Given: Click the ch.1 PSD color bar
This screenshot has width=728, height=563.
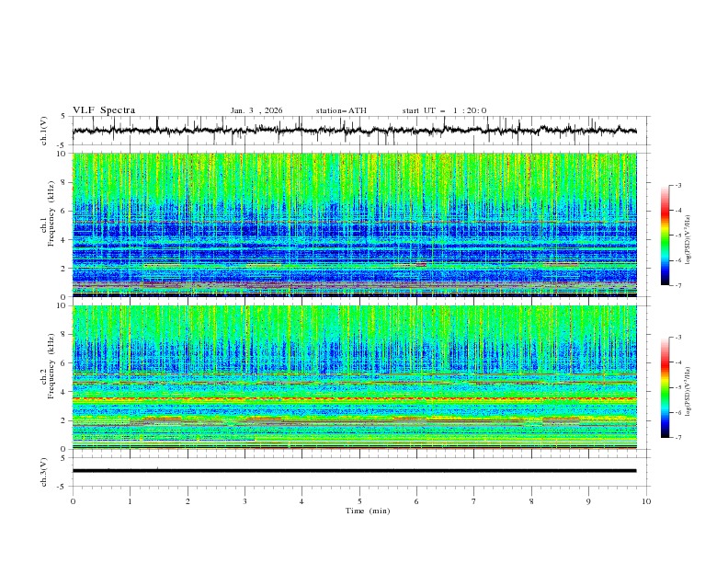Looking at the screenshot, I should point(665,235).
